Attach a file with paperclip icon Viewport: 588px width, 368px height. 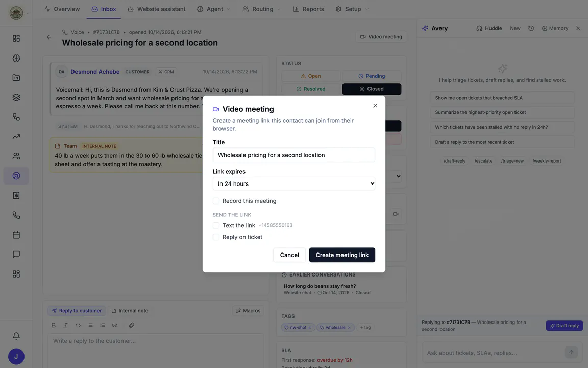131,325
